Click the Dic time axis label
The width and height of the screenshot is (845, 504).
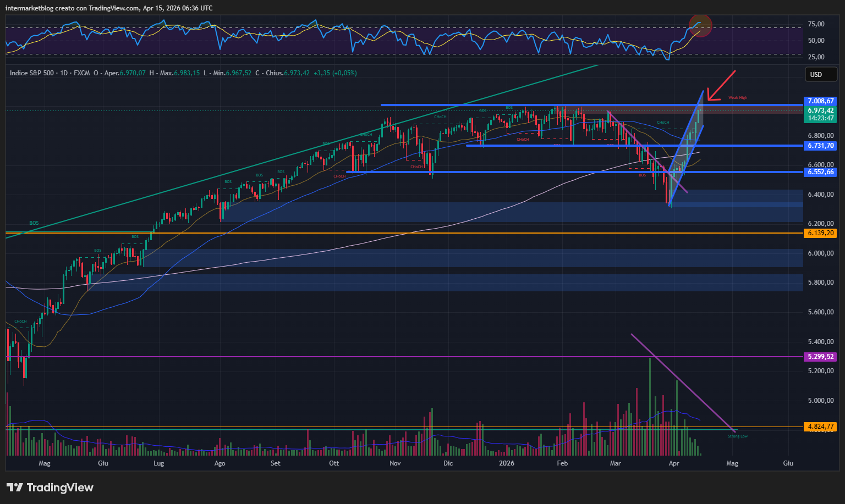[448, 463]
